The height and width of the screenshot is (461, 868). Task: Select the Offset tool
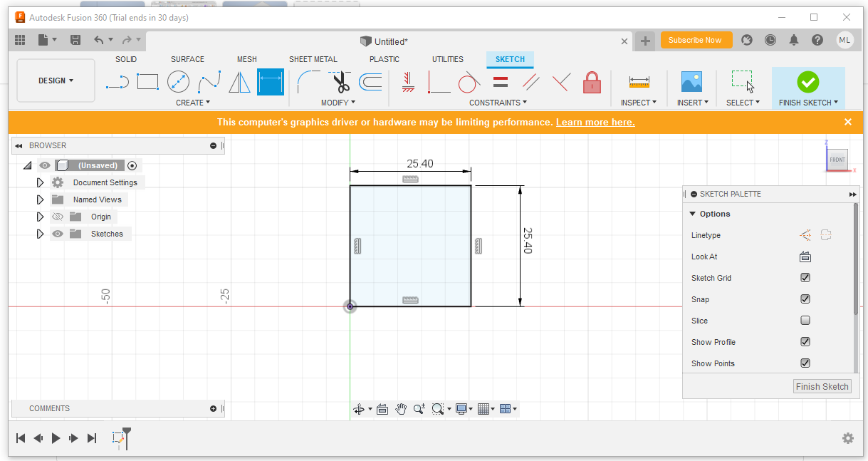(370, 82)
